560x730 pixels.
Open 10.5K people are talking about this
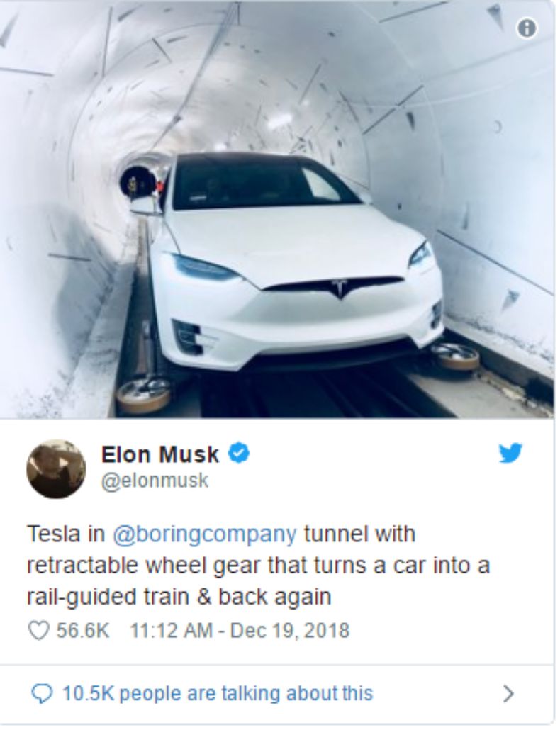pyautogui.click(x=218, y=693)
